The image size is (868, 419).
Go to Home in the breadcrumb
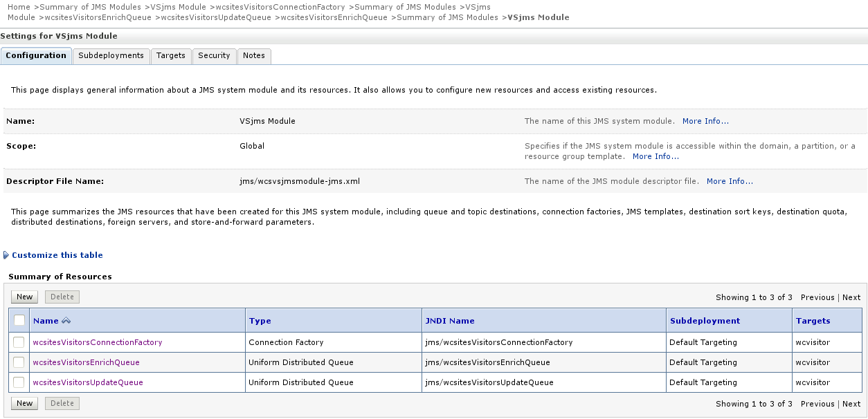point(19,7)
